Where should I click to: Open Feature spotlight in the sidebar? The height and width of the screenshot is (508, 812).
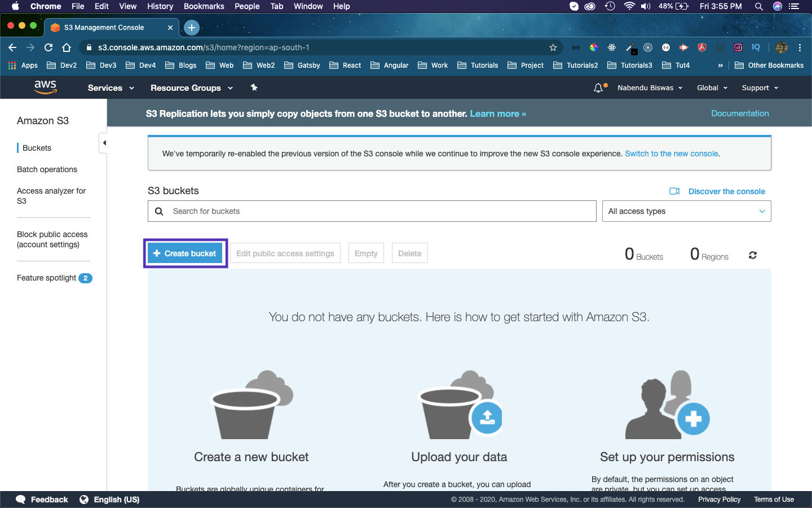[x=54, y=278]
